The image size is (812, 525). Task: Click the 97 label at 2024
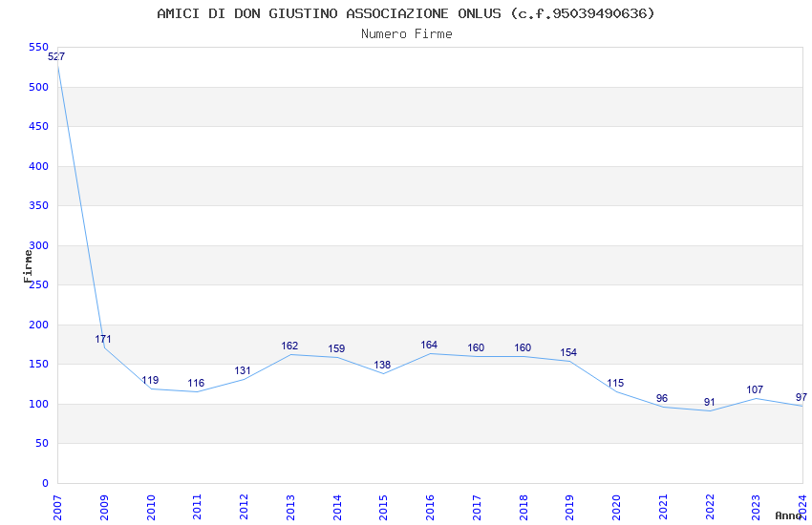coord(801,397)
